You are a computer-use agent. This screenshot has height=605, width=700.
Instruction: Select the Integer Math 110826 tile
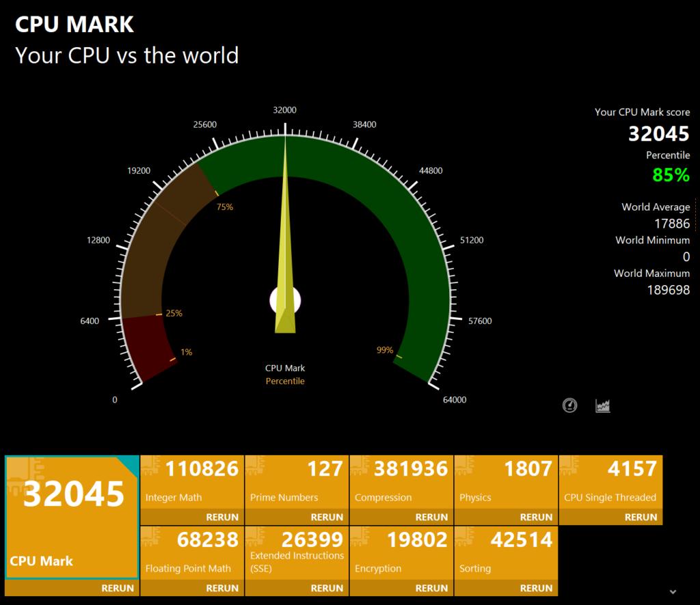[x=192, y=482]
